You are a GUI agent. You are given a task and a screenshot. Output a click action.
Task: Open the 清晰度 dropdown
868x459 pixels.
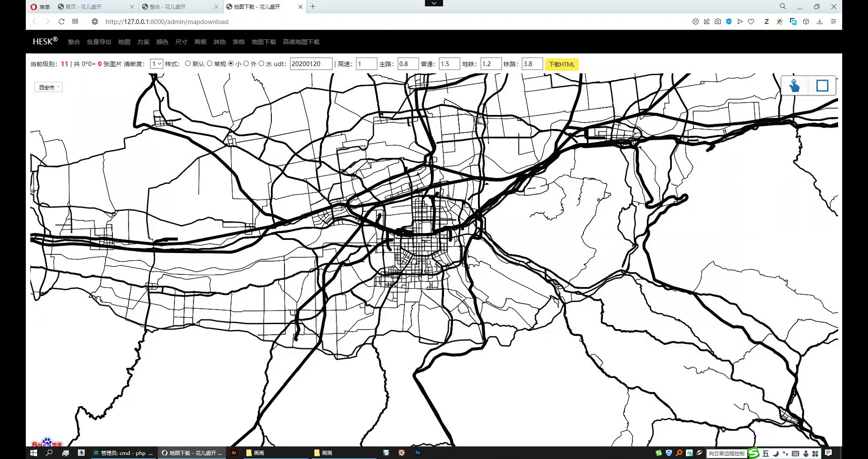pos(156,64)
